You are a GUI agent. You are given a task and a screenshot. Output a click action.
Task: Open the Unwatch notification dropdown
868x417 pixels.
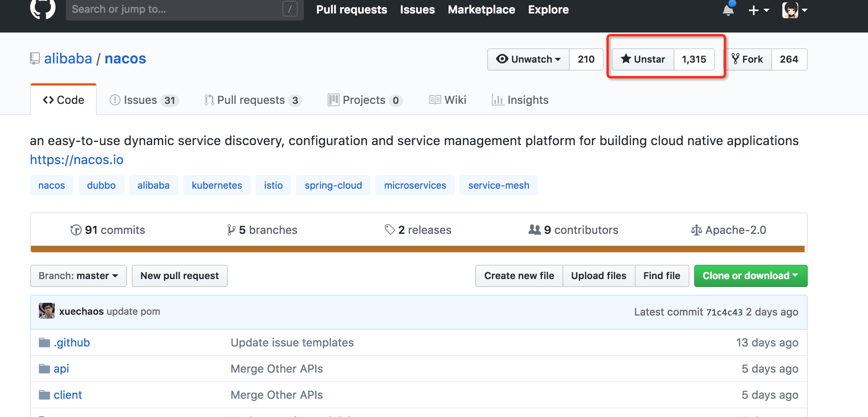[x=528, y=59]
